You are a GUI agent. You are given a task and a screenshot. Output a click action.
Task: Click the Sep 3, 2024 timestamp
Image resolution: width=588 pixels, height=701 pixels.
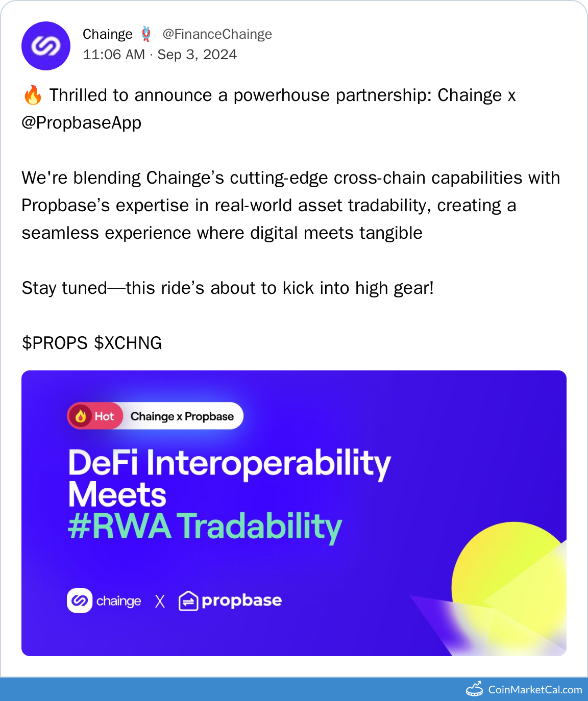point(197,55)
